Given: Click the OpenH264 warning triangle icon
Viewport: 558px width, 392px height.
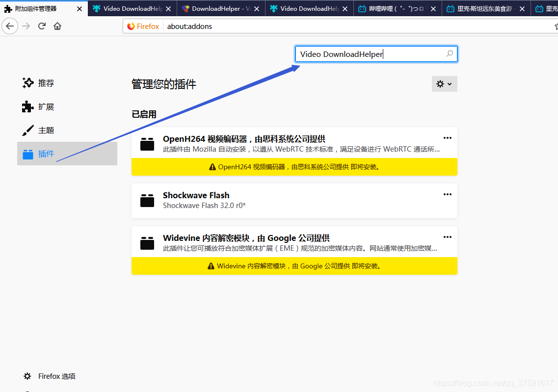Looking at the screenshot, I should click(x=213, y=167).
